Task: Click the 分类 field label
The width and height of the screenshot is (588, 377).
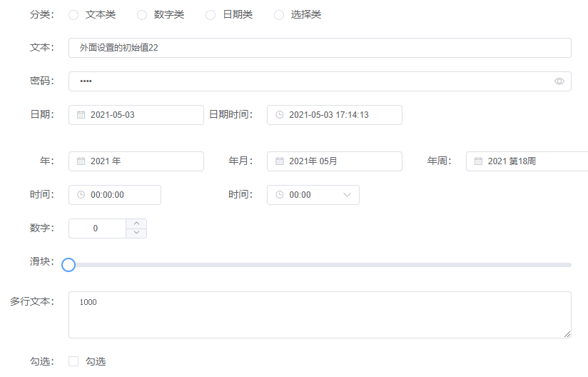Action: click(x=42, y=14)
